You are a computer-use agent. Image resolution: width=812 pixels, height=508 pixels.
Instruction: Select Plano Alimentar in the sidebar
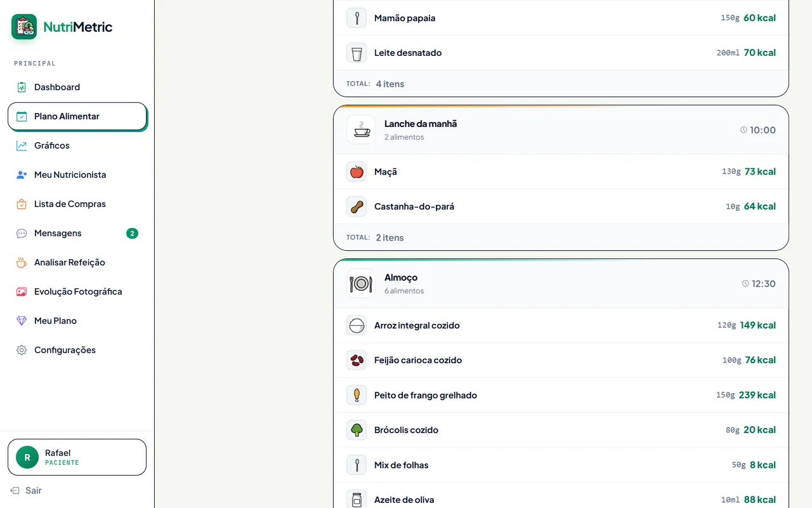coord(77,116)
